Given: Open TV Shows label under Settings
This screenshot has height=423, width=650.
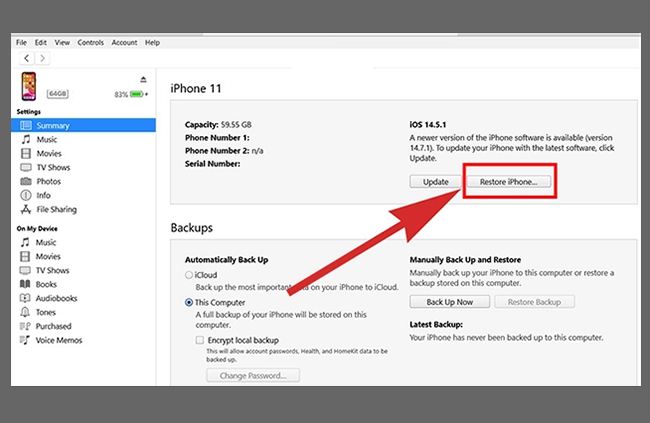Looking at the screenshot, I should 53,168.
